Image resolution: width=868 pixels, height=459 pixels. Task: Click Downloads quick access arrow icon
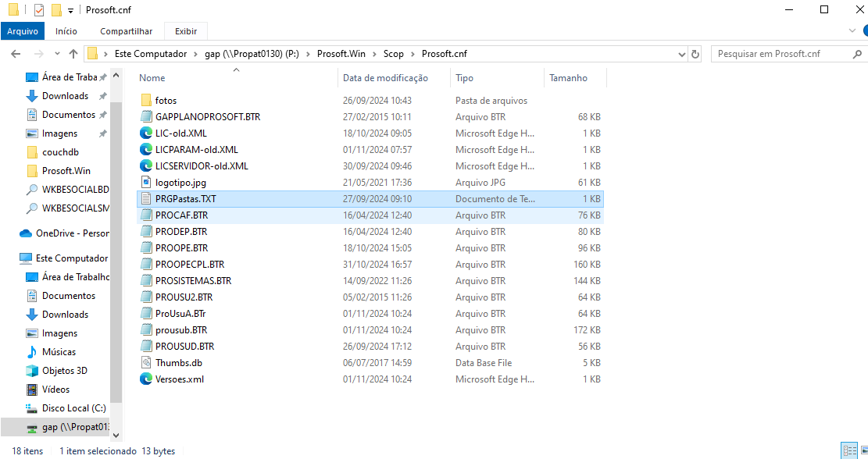[31, 96]
